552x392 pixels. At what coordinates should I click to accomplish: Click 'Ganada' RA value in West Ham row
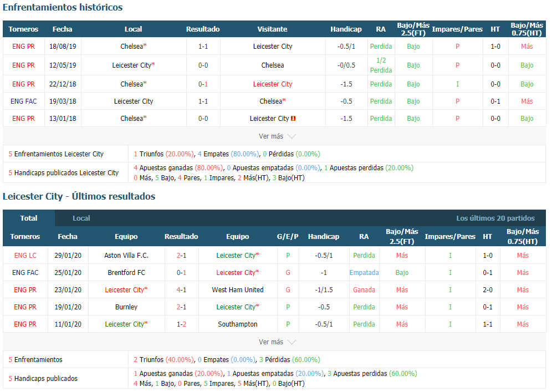(x=364, y=290)
